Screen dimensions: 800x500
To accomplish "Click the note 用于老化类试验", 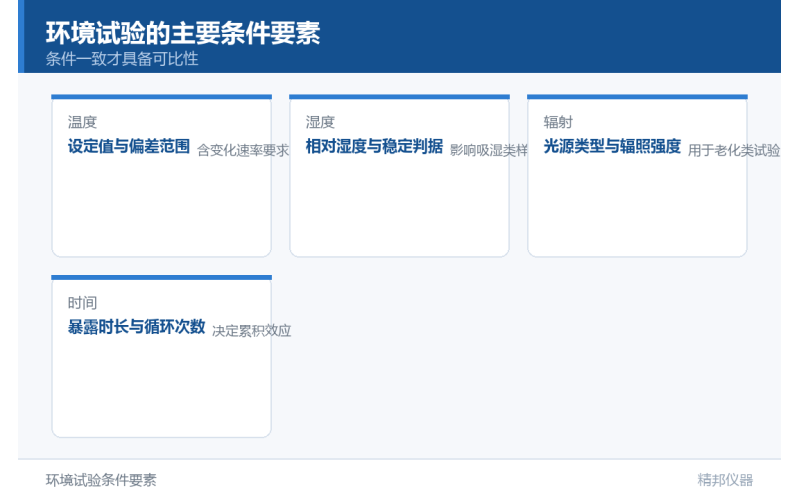I will pyautogui.click(x=734, y=150).
